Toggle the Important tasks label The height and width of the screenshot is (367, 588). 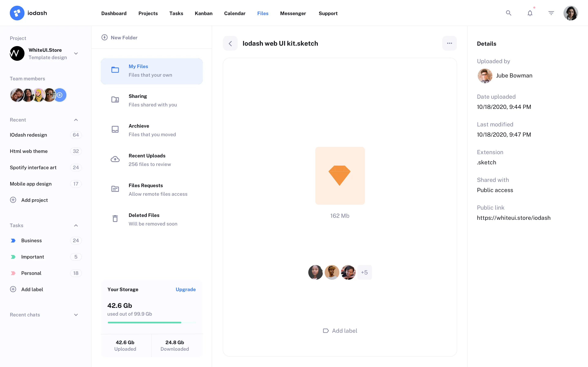point(32,256)
